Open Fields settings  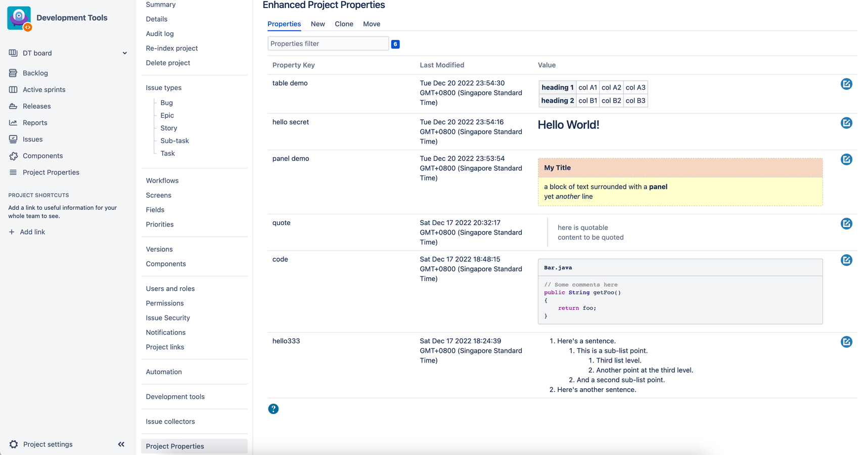point(155,210)
